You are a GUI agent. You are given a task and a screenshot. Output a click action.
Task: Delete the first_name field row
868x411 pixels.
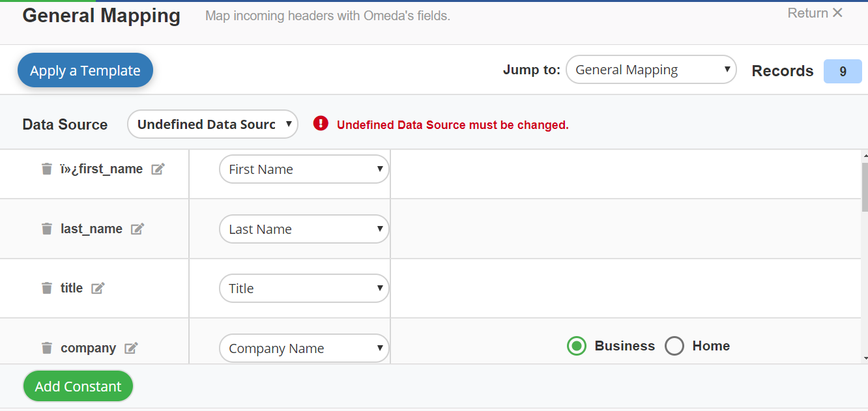pyautogui.click(x=47, y=169)
